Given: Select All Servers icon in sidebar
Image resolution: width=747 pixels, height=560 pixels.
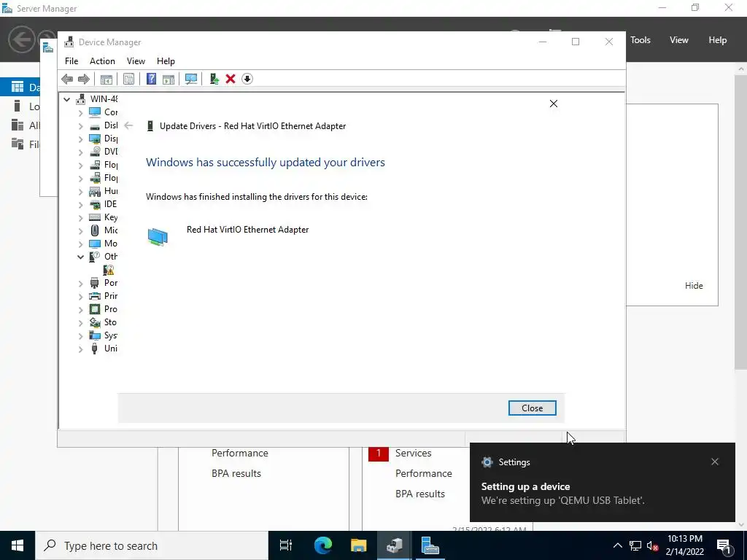Looking at the screenshot, I should [18, 125].
